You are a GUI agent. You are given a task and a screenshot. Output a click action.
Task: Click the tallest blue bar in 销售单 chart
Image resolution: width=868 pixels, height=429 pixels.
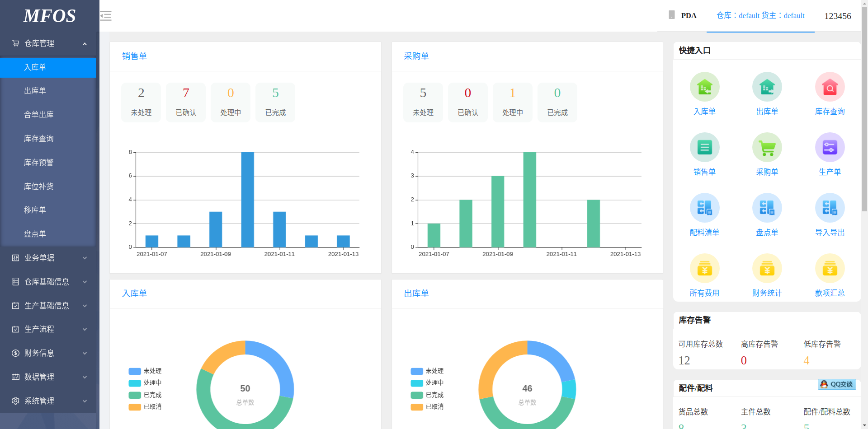pyautogui.click(x=247, y=199)
